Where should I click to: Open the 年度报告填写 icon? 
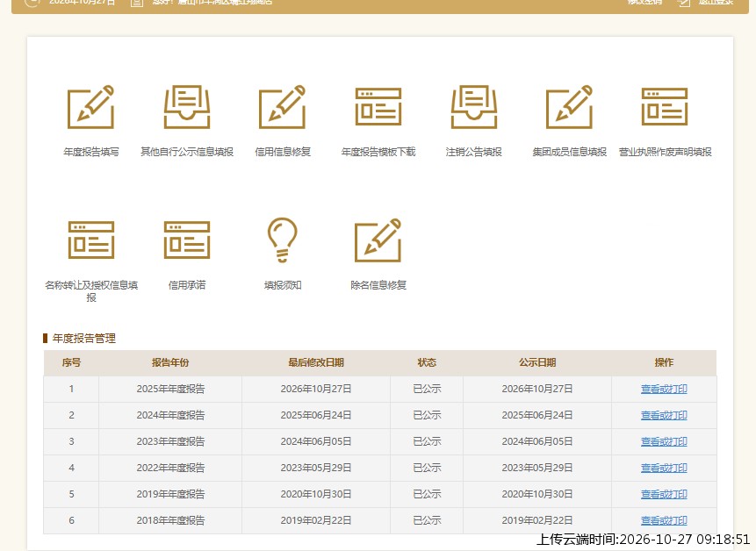click(x=90, y=107)
